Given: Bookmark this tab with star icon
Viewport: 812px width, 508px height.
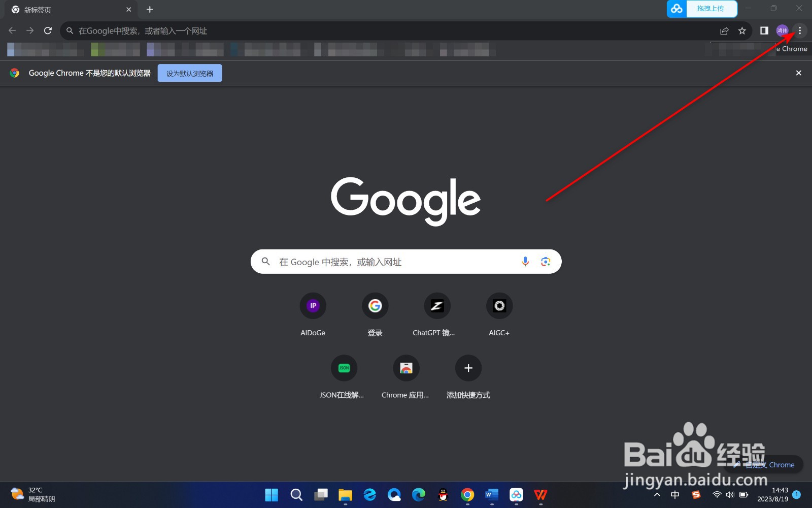Looking at the screenshot, I should coord(742,31).
